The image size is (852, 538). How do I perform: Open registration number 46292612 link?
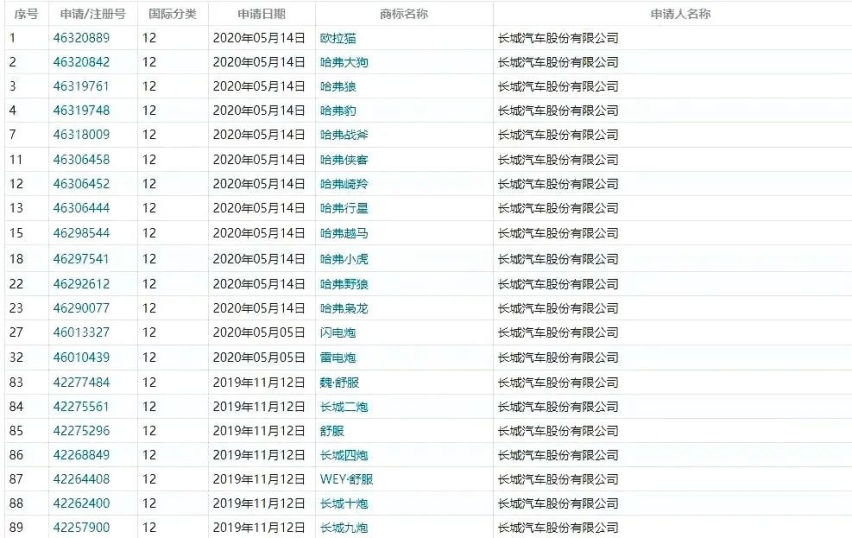click(x=81, y=284)
